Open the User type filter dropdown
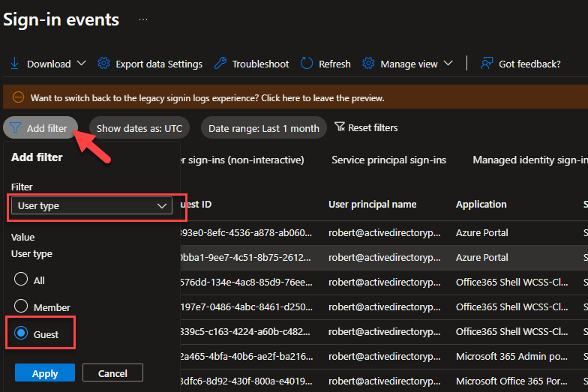 pos(91,205)
